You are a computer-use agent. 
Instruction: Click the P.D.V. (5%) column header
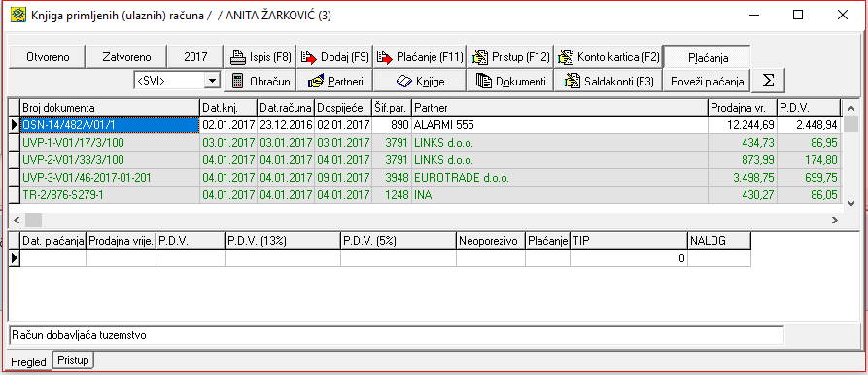(x=398, y=241)
